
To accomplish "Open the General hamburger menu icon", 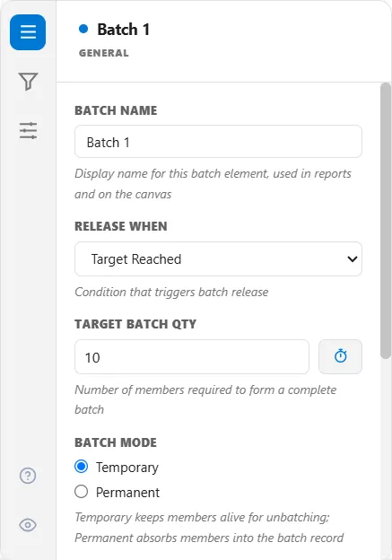I will (x=28, y=32).
